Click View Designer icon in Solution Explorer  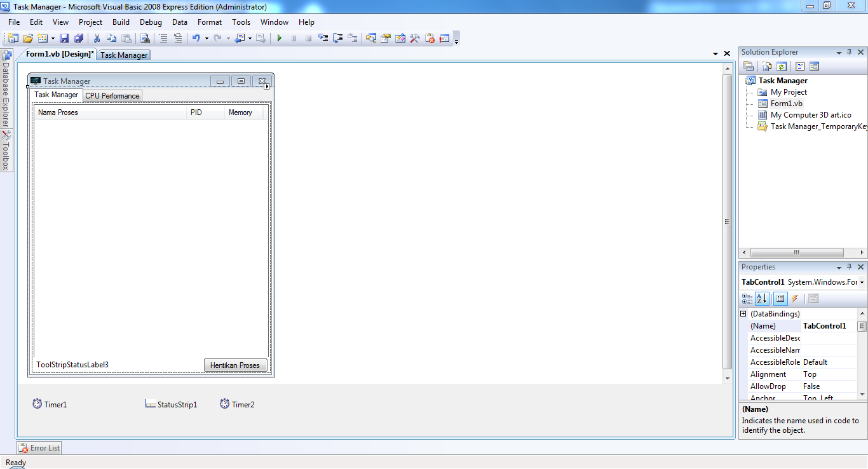(814, 66)
